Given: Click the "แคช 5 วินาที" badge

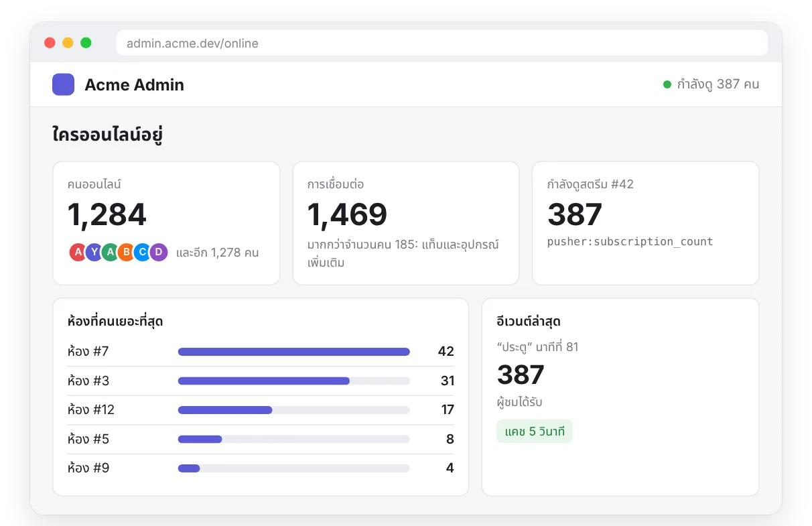Looking at the screenshot, I should point(535,432).
